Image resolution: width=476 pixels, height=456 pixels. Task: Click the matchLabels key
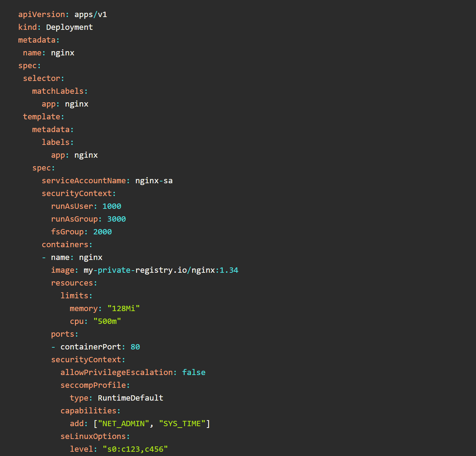pyautogui.click(x=58, y=91)
